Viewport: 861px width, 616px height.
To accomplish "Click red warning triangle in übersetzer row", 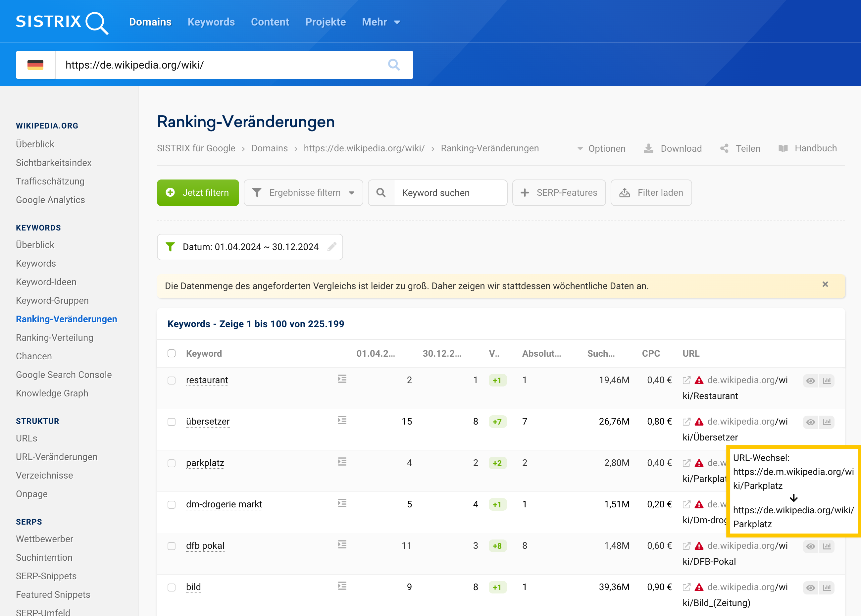I will tap(699, 421).
